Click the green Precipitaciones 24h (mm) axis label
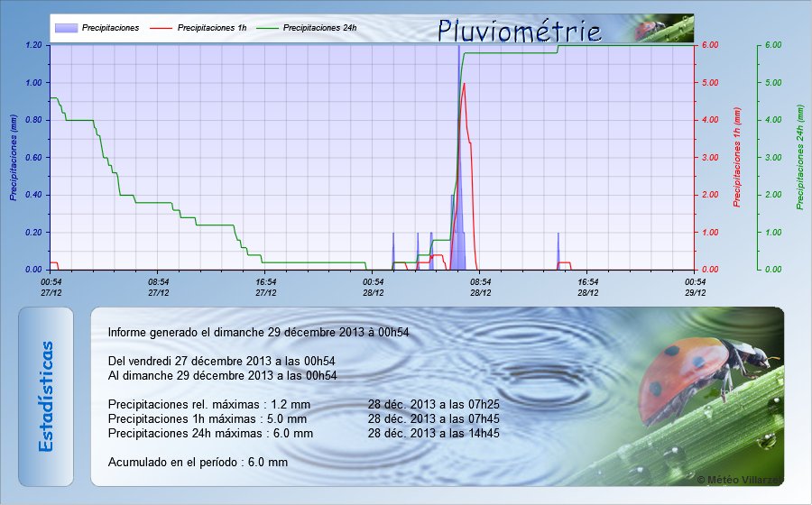Image resolution: width=812 pixels, height=505 pixels. [799, 158]
